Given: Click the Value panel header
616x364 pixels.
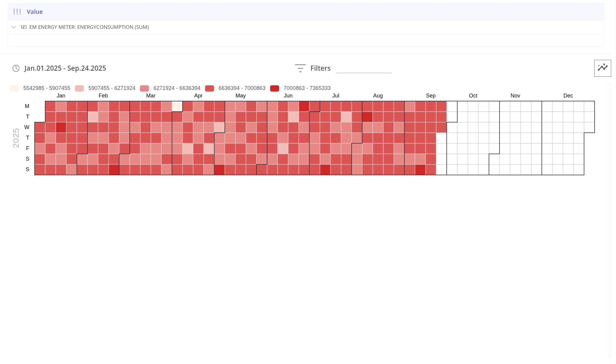Looking at the screenshot, I should pos(306,12).
